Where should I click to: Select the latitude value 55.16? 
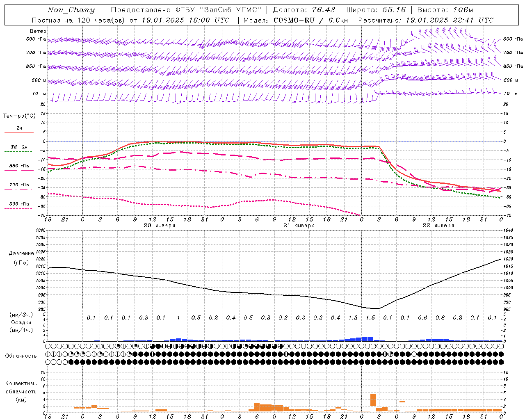pyautogui.click(x=394, y=10)
